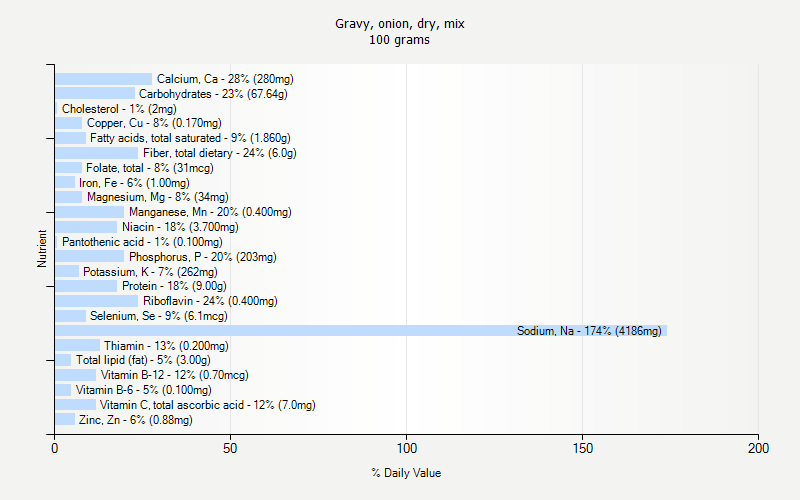Click the Zinc, Zn label
Screen dimensions: 800x500
136,420
